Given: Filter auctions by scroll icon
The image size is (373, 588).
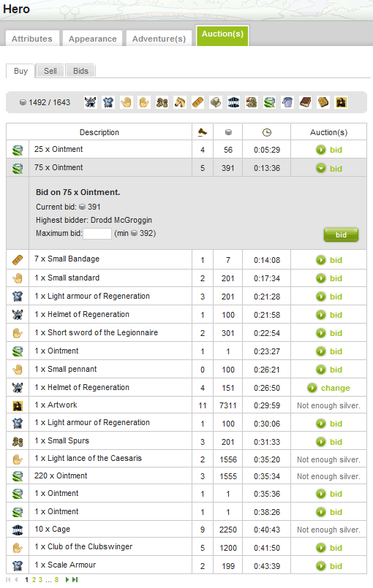Looking at the screenshot, I should [216, 102].
